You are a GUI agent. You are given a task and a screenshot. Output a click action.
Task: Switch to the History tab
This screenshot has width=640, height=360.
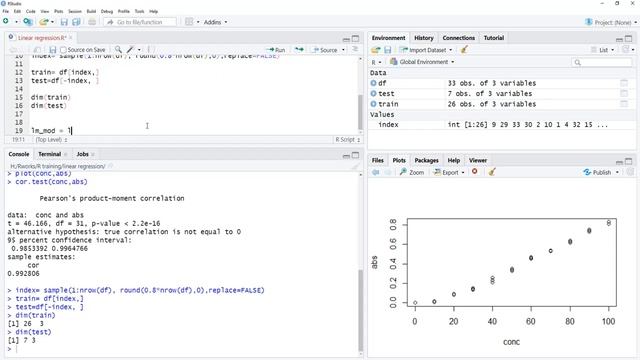pos(424,38)
